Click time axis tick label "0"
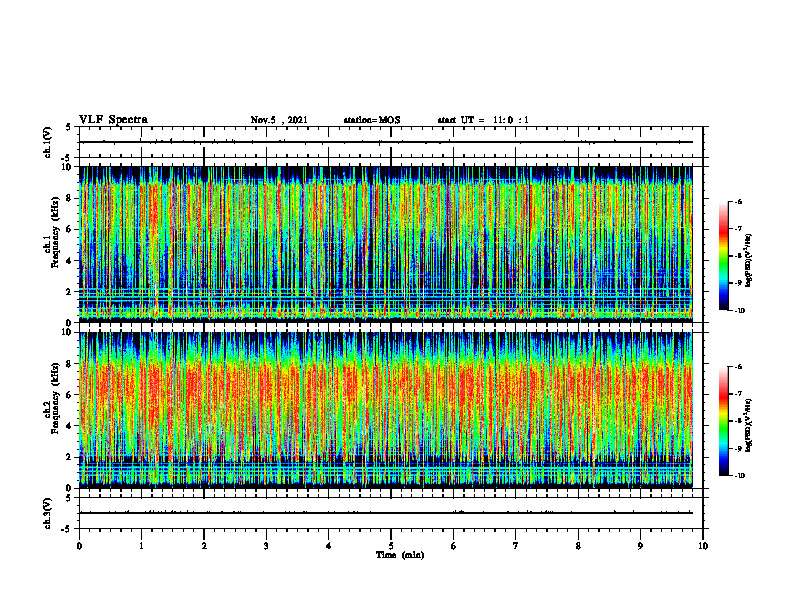The image size is (792, 612). click(x=79, y=546)
